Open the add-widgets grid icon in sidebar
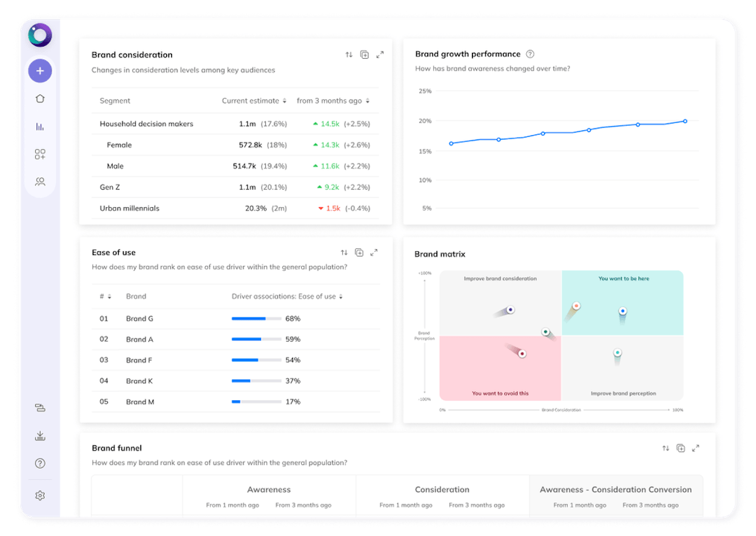 (x=40, y=154)
